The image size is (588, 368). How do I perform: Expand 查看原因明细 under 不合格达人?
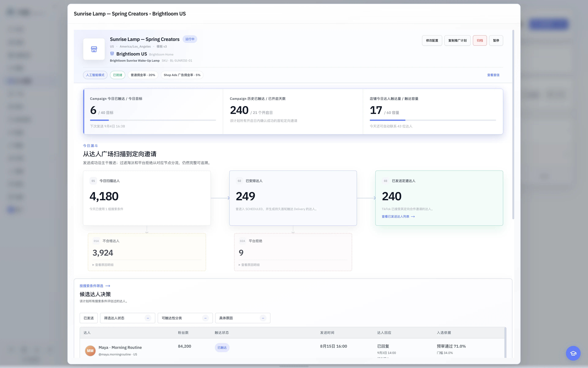tap(103, 265)
